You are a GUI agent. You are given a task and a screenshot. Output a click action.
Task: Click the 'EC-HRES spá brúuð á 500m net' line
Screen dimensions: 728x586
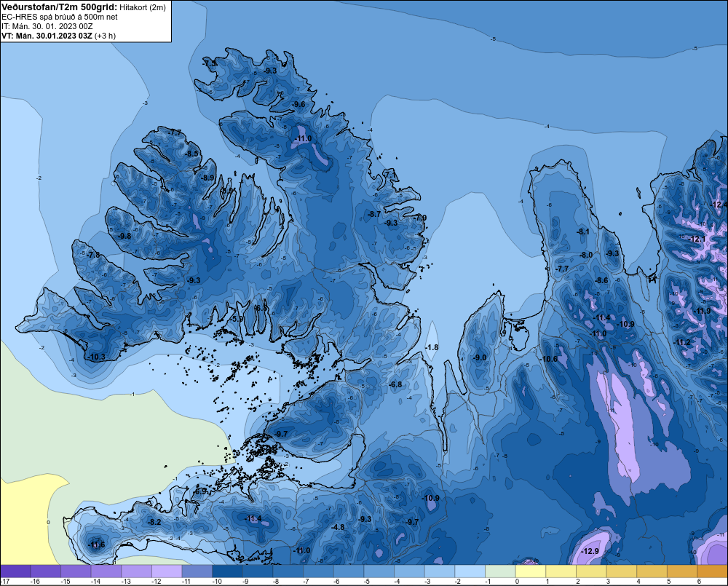60,17
